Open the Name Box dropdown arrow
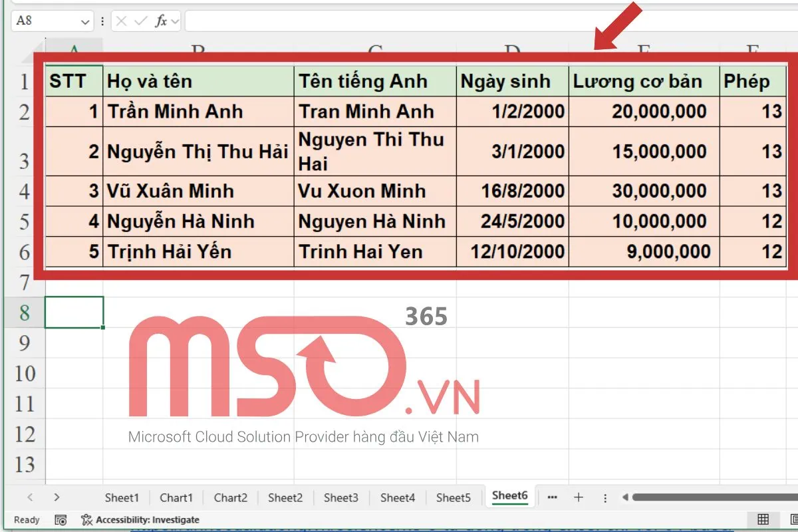The width and height of the screenshot is (798, 532). pos(85,21)
